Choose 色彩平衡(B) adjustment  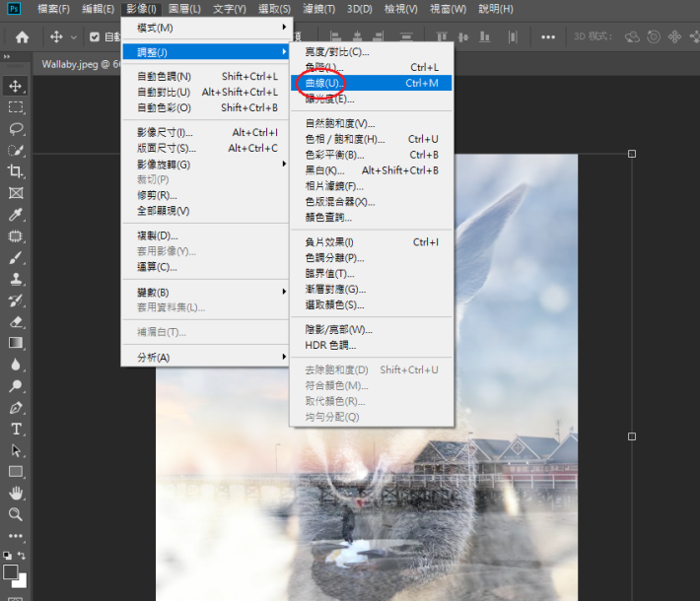tap(372, 155)
